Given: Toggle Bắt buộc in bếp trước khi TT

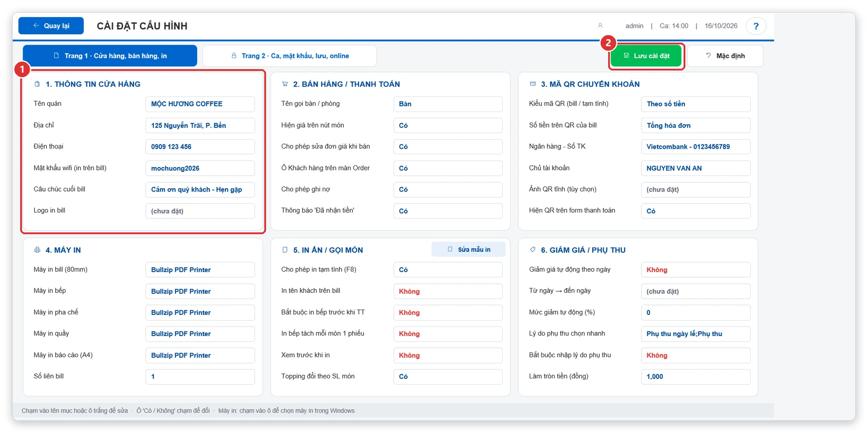Looking at the screenshot, I should (x=448, y=313).
